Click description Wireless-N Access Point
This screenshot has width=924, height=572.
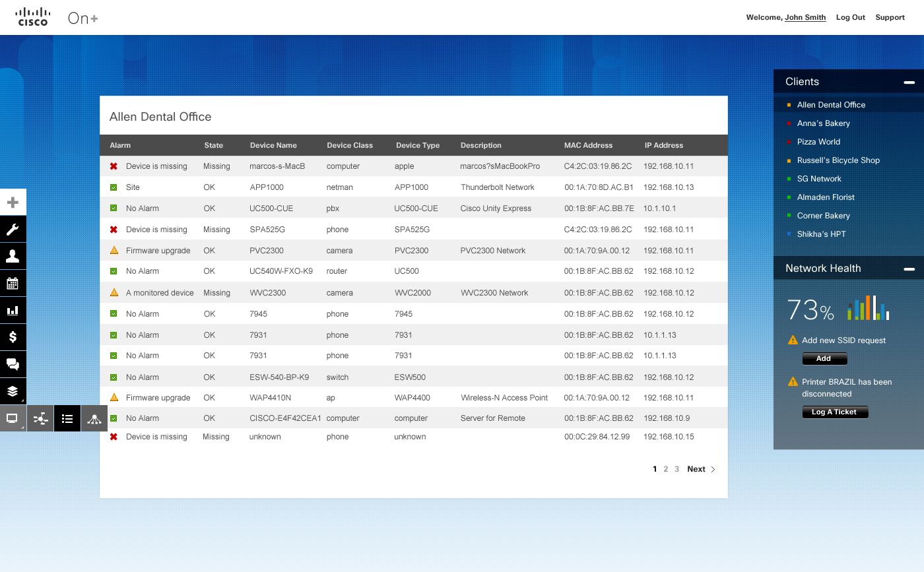504,398
